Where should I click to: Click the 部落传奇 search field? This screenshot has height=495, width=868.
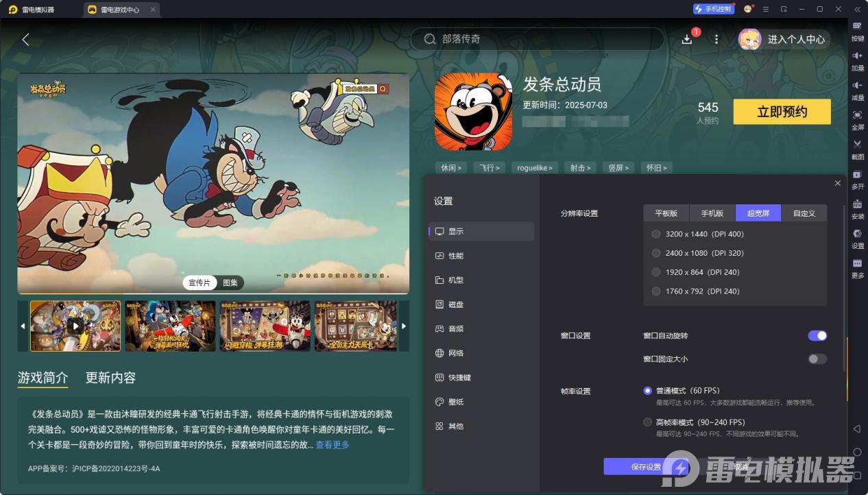(537, 39)
